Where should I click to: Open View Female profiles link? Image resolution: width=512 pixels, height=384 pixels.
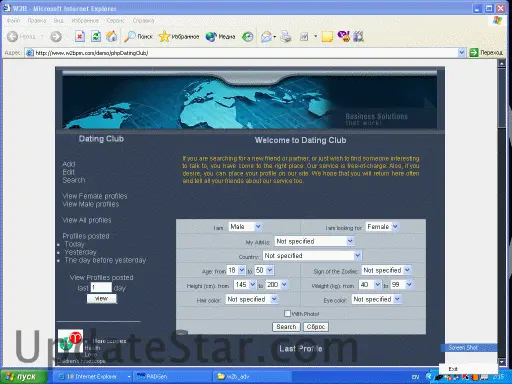pyautogui.click(x=95, y=196)
